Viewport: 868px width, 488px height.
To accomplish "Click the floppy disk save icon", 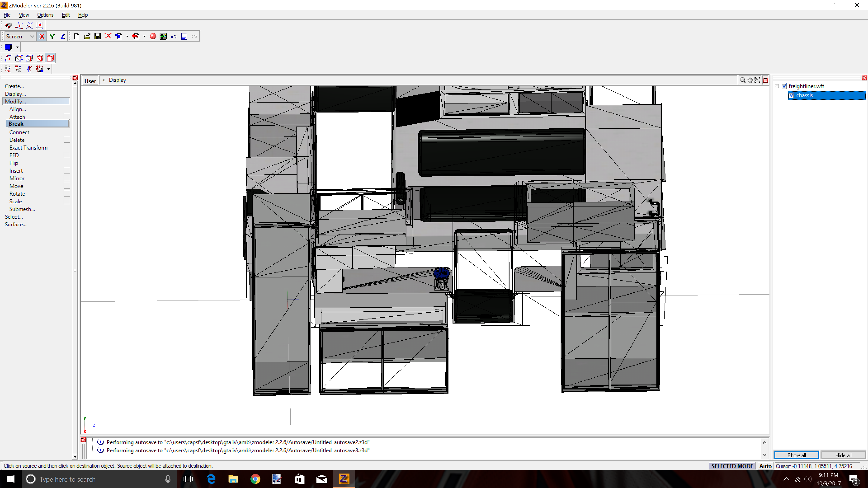I will click(97, 36).
